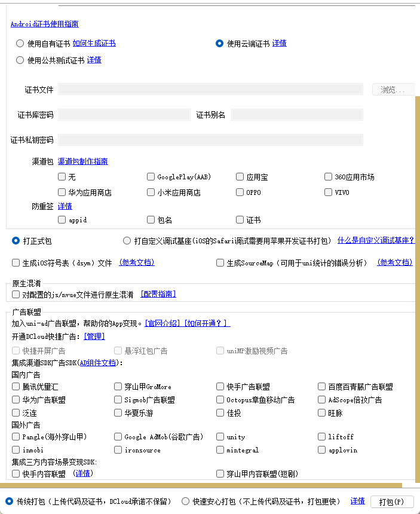Open the Android证书使用指南 link
Image resolution: width=420 pixels, height=514 pixels.
45,24
